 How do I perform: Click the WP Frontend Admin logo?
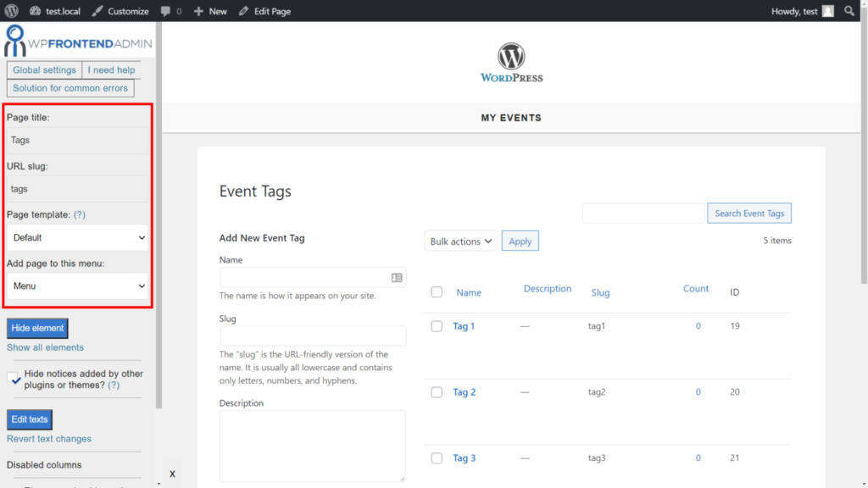[76, 40]
